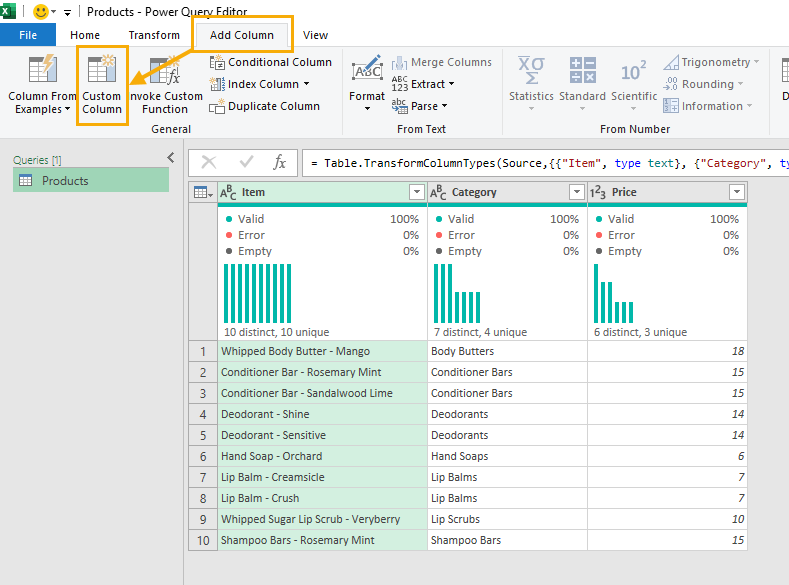Screen dimensions: 789x585
Task: Collapse the Queries pane
Action: click(171, 158)
